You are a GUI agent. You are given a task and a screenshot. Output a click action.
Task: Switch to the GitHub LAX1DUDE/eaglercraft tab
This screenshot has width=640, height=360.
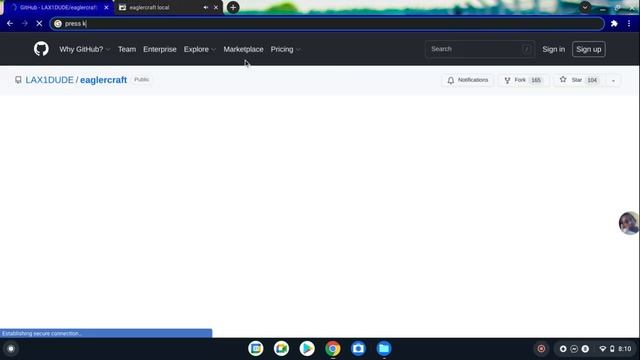pyautogui.click(x=57, y=7)
